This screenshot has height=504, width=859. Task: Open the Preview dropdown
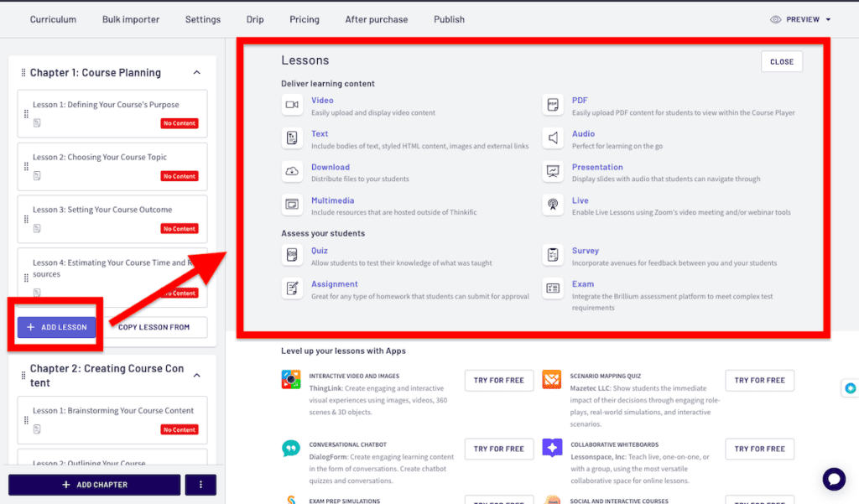tap(799, 18)
